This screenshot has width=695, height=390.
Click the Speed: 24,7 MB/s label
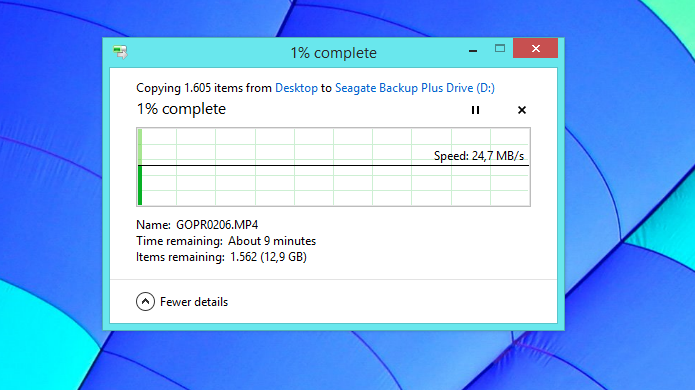pyautogui.click(x=479, y=156)
